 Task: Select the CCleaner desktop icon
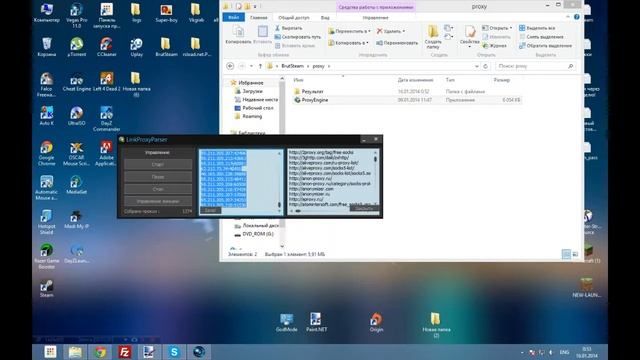(x=107, y=47)
